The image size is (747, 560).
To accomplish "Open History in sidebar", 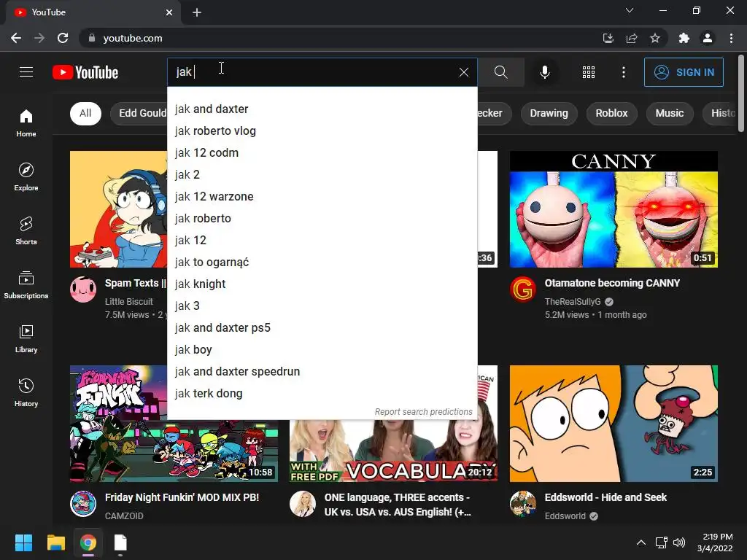I will pyautogui.click(x=26, y=392).
